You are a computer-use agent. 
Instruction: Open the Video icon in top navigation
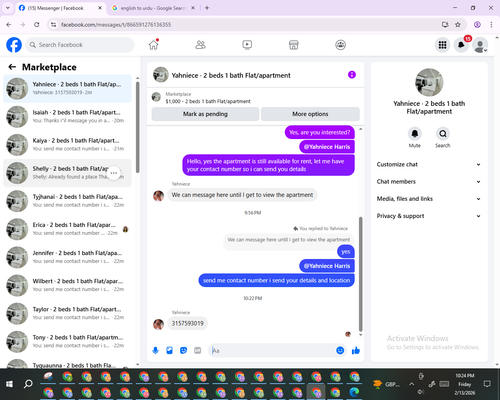[247, 45]
